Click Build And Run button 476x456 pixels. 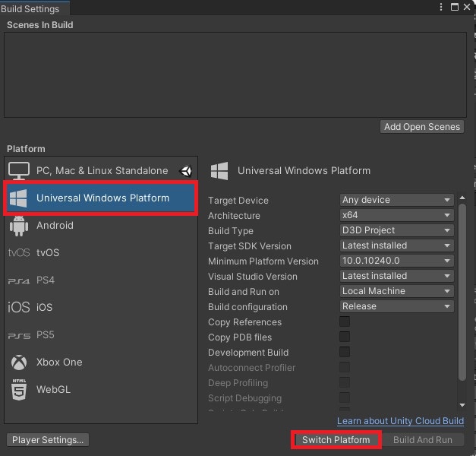(x=423, y=439)
